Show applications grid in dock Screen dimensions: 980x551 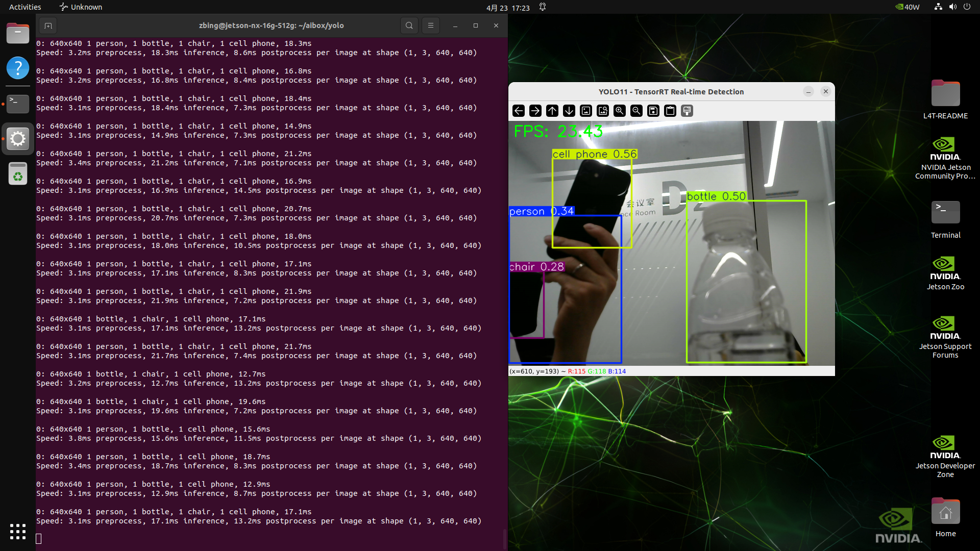tap(18, 532)
